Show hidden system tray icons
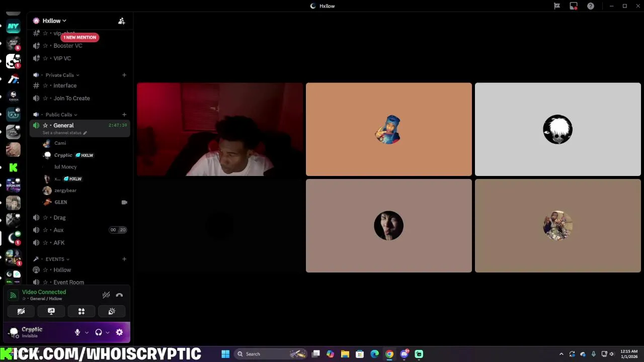The height and width of the screenshot is (362, 644). click(561, 354)
